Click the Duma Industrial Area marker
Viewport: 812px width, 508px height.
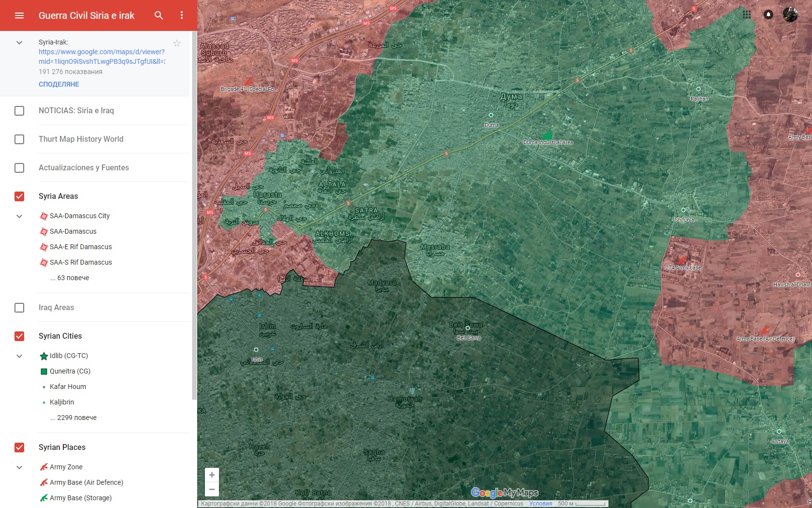[547, 135]
